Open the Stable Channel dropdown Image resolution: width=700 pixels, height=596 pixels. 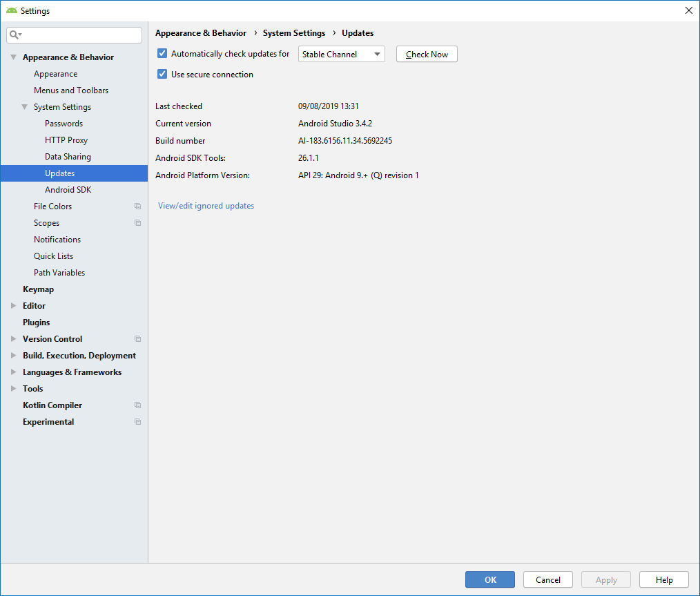tap(341, 54)
